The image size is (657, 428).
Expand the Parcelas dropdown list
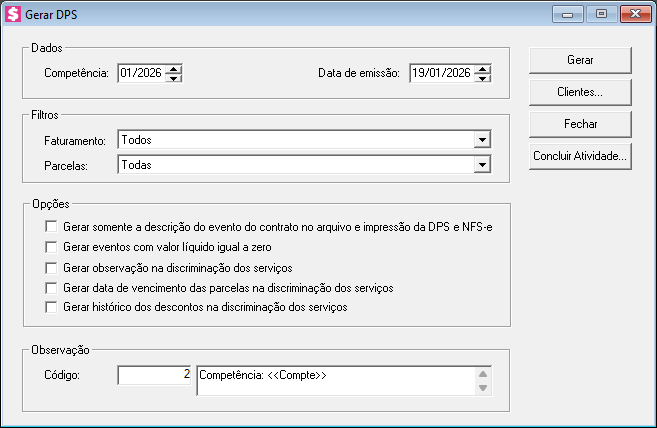click(482, 164)
